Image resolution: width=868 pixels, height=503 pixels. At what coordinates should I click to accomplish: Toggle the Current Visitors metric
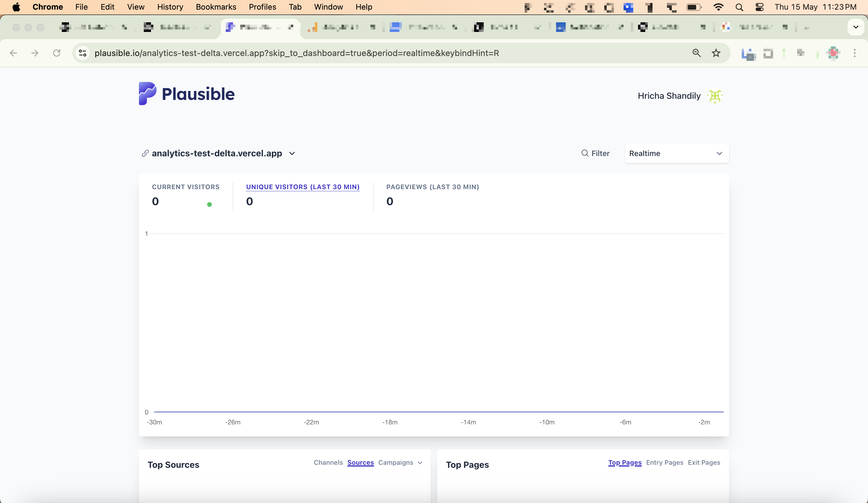pyautogui.click(x=186, y=187)
